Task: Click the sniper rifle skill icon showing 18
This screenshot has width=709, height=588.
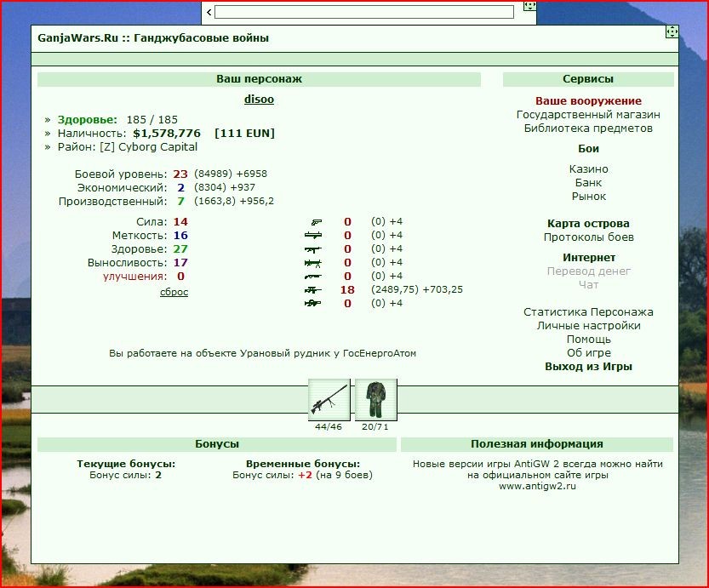Action: [x=313, y=289]
